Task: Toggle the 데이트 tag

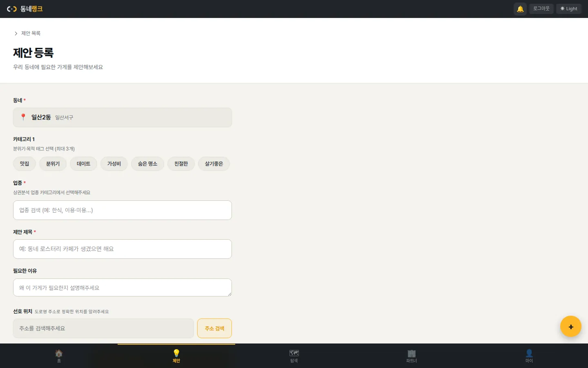Action: pos(84,164)
